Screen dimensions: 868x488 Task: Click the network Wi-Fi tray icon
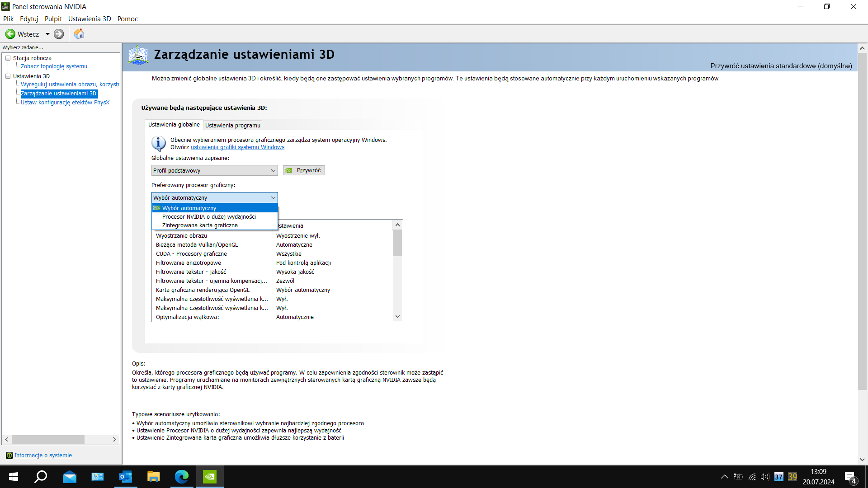tap(752, 477)
